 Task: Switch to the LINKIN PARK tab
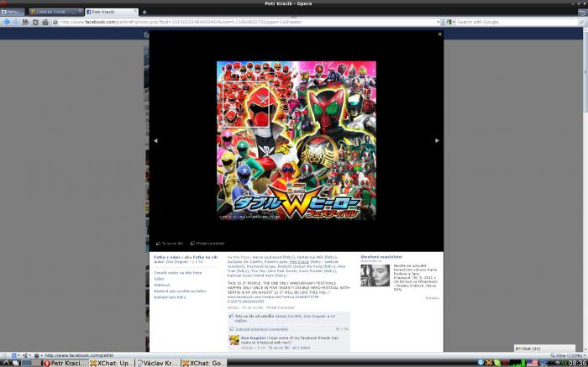click(56, 12)
